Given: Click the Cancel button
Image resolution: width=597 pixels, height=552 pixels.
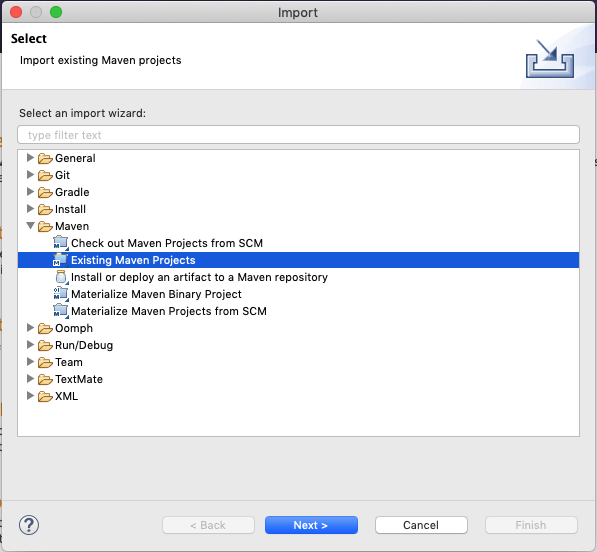Looking at the screenshot, I should pyautogui.click(x=421, y=525).
